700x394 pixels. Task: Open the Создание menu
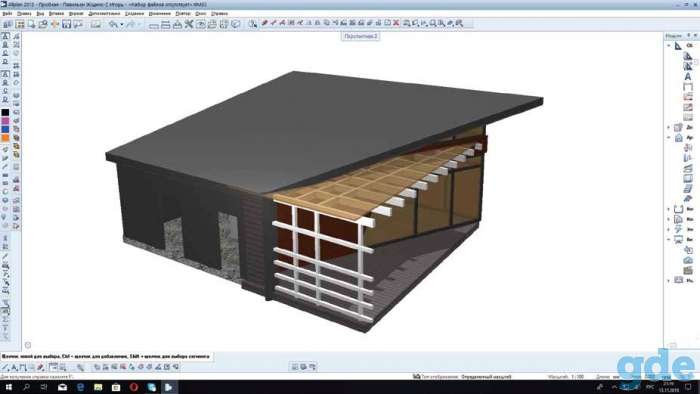tap(134, 14)
